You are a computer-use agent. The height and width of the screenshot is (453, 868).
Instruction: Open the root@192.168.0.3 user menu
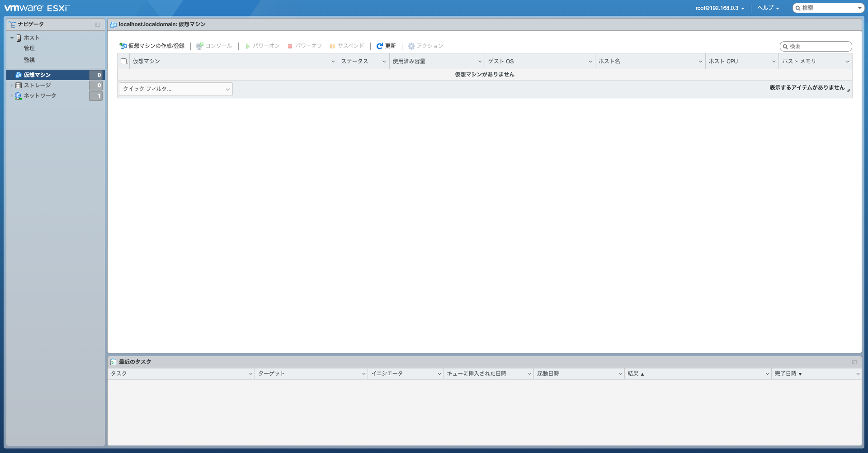[x=720, y=8]
